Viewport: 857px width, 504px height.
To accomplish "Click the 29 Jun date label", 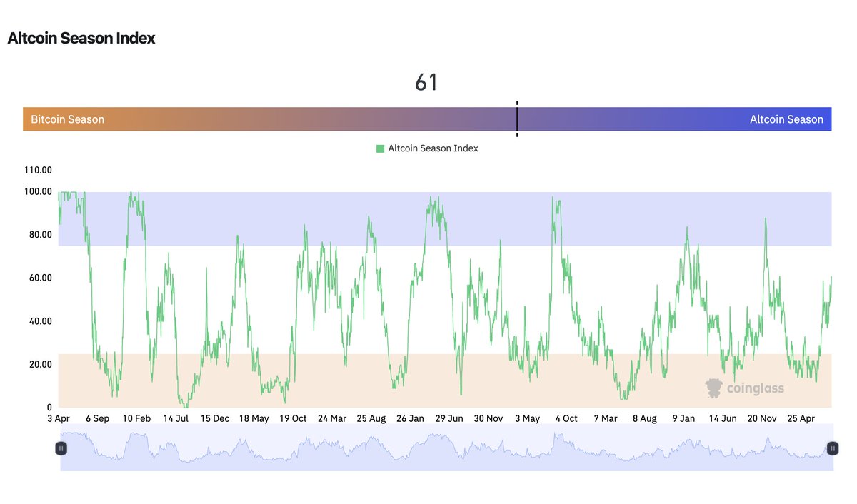I will [450, 419].
